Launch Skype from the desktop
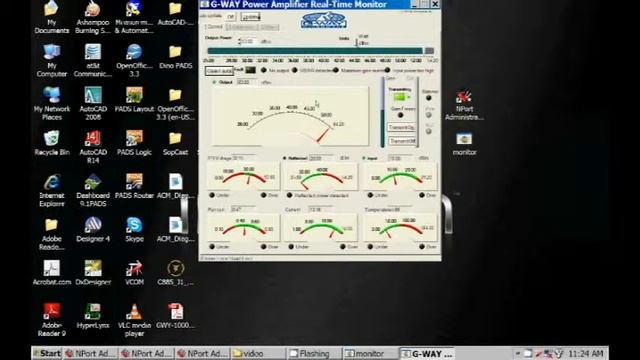Image resolution: width=640 pixels, height=360 pixels. coord(134,230)
